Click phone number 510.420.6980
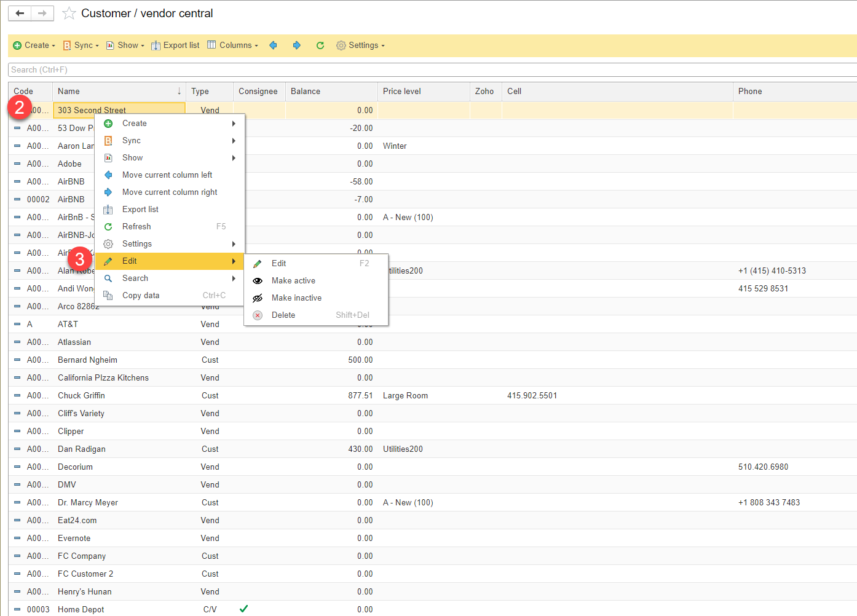The image size is (857, 616). [763, 467]
